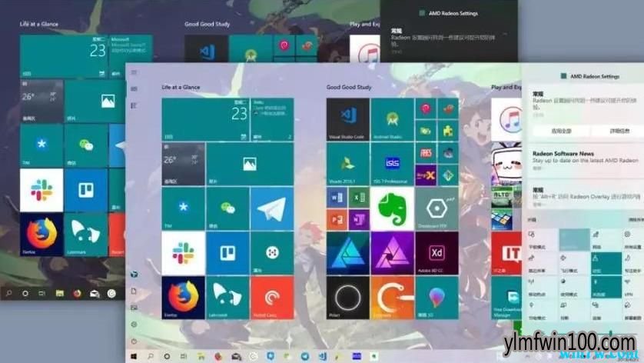Viewport: 644px width, 363px height.
Task: Click 应用全部 button in Radeon notification
Action: click(x=561, y=132)
